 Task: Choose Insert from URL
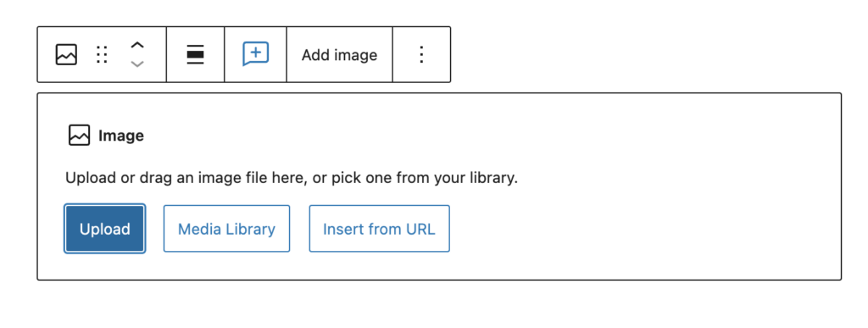pos(379,229)
